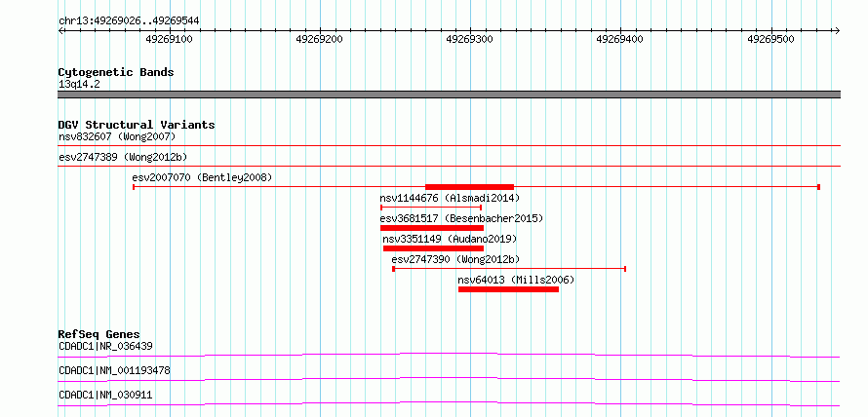
Task: Click the thin esv2747390 variant line
Action: pyautogui.click(x=509, y=269)
